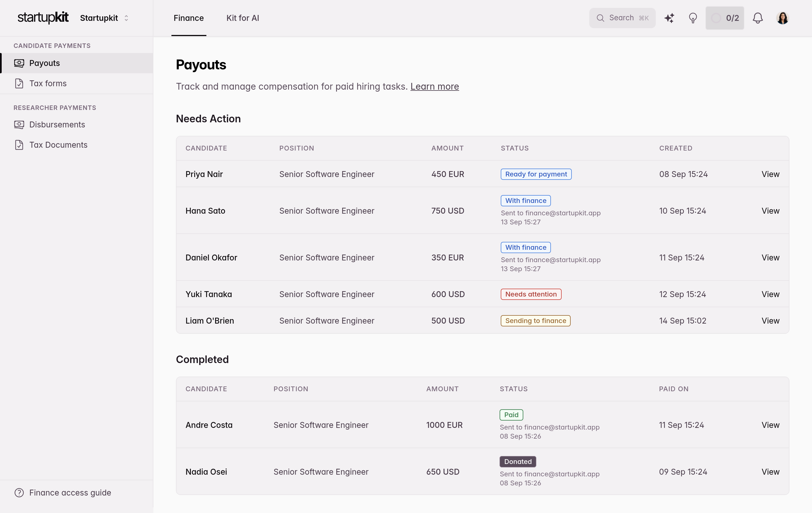Open the notifications bell
812x513 pixels.
758,18
